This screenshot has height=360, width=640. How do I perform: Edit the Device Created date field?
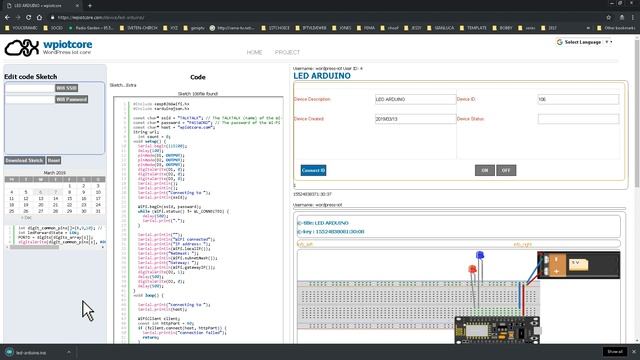click(x=416, y=119)
